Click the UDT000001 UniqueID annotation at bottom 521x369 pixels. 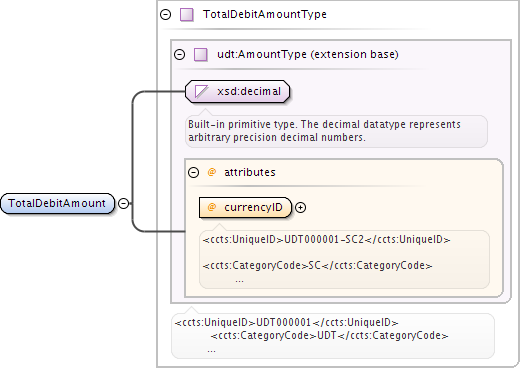click(286, 322)
